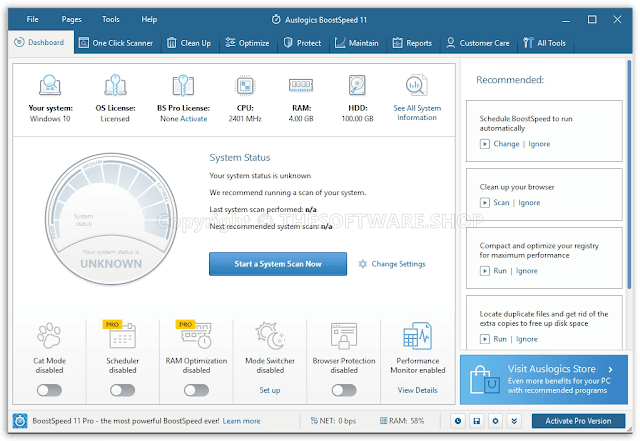
Task: Click the Mode Switcher sun-moon icon
Action: pyautogui.click(x=270, y=336)
